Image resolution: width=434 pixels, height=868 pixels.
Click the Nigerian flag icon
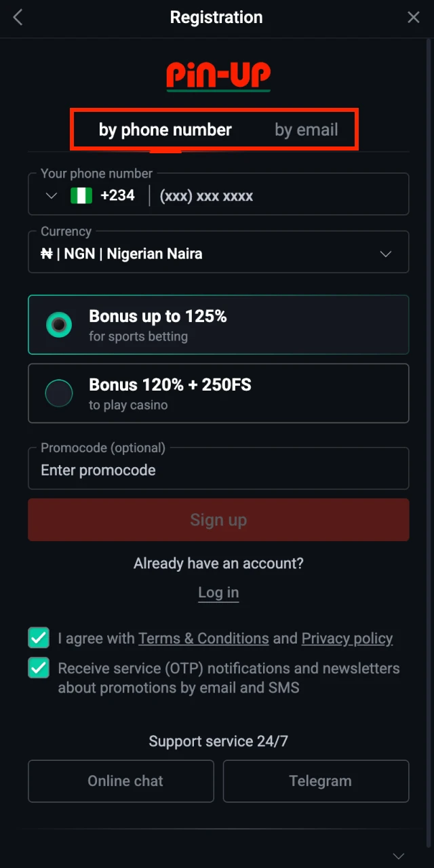coord(81,196)
